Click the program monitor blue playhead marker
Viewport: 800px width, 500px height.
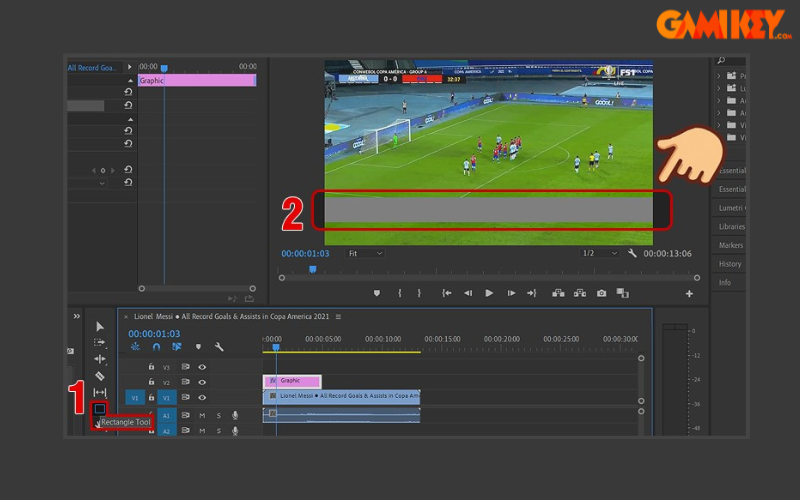[313, 269]
